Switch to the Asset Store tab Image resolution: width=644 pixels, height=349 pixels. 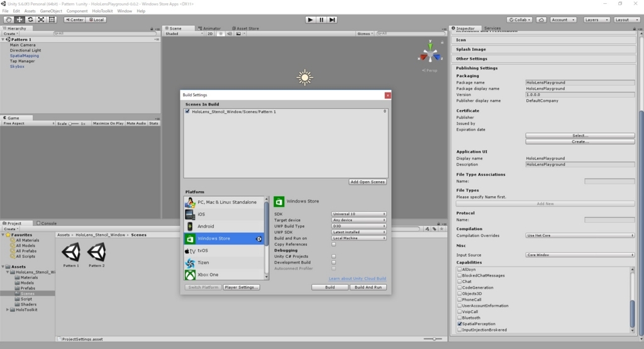[246, 28]
